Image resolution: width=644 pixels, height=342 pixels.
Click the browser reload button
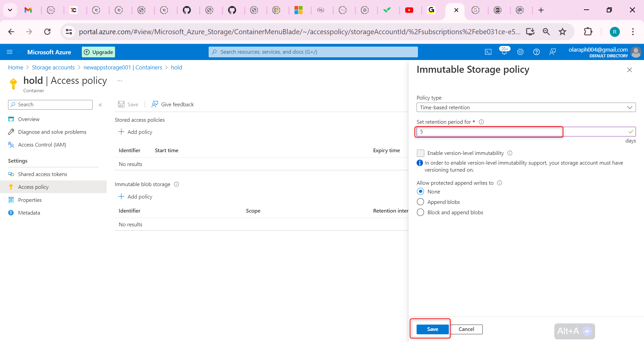click(47, 32)
